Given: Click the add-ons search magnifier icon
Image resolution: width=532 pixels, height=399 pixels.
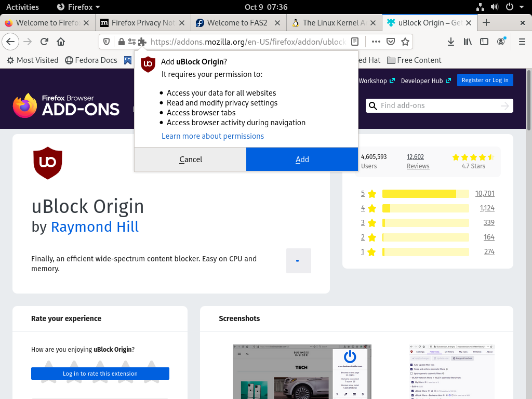Looking at the screenshot, I should coord(373,106).
